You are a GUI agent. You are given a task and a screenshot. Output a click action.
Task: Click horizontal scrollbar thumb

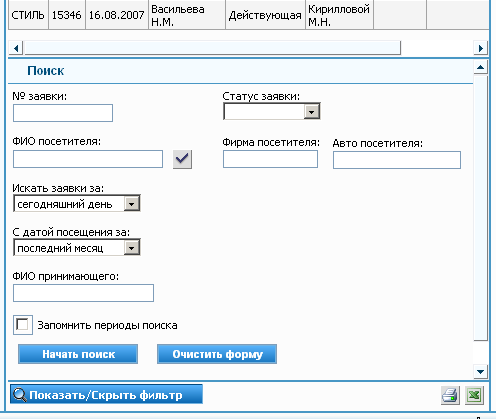pos(213,48)
